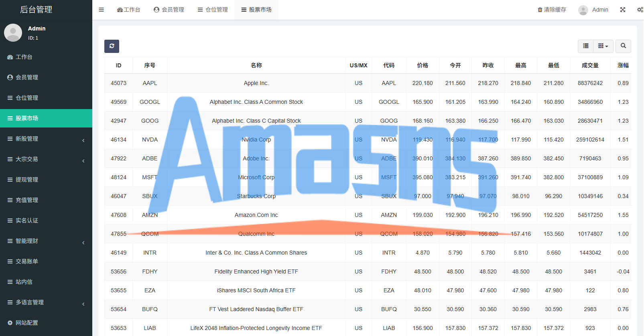Viewport: 644px width, 336px height.
Task: Open settings gears icon at top right
Action: pos(640,10)
